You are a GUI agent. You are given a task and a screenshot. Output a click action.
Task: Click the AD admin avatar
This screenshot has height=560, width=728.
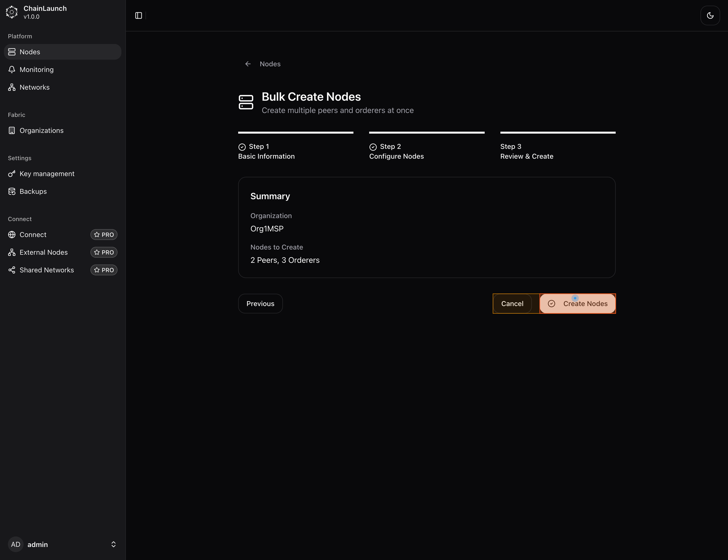pyautogui.click(x=16, y=544)
